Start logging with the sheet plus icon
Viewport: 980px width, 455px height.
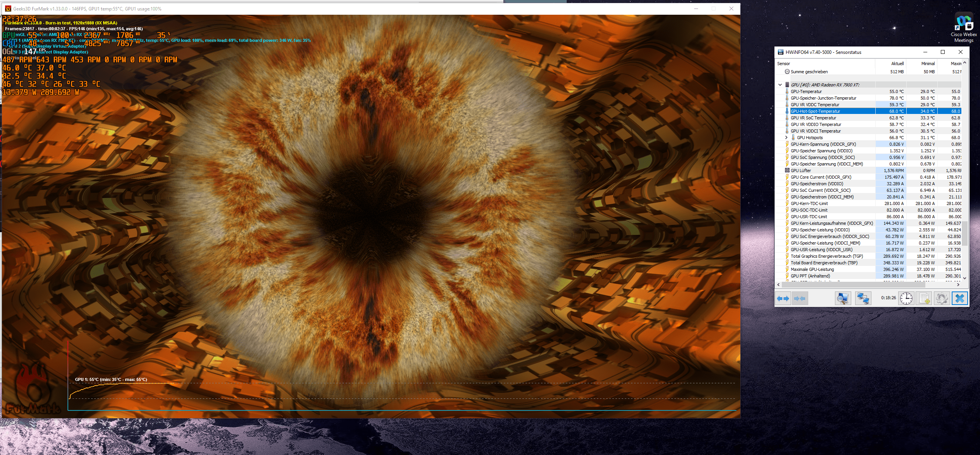(x=924, y=298)
